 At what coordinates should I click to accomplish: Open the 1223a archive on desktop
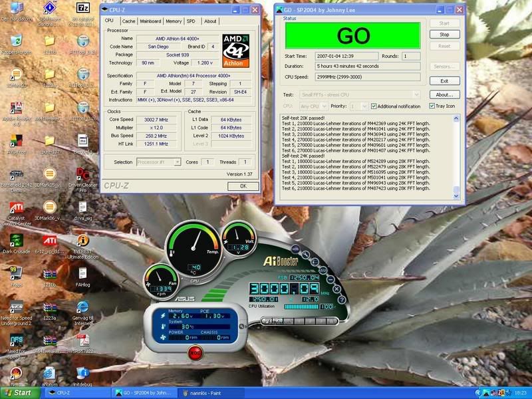click(x=49, y=307)
